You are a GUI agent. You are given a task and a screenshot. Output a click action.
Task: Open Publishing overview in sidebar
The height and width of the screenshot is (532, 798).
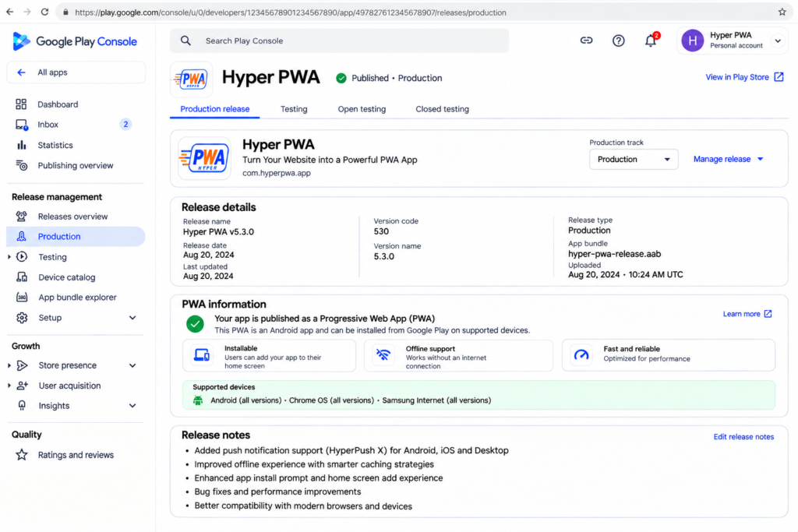[76, 165]
